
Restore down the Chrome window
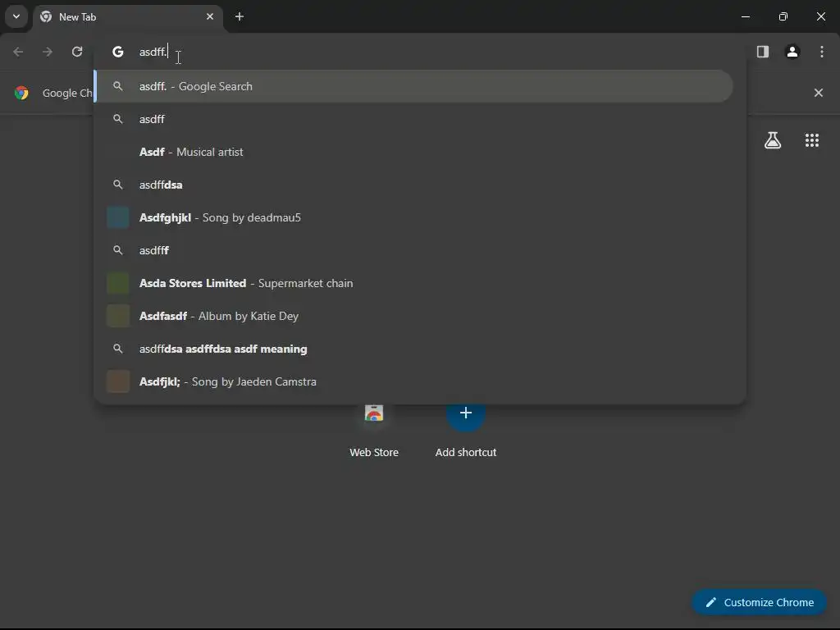click(x=783, y=16)
